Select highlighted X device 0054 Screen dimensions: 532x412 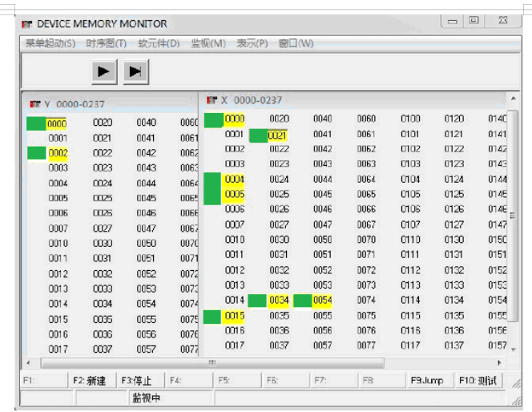coord(322,301)
